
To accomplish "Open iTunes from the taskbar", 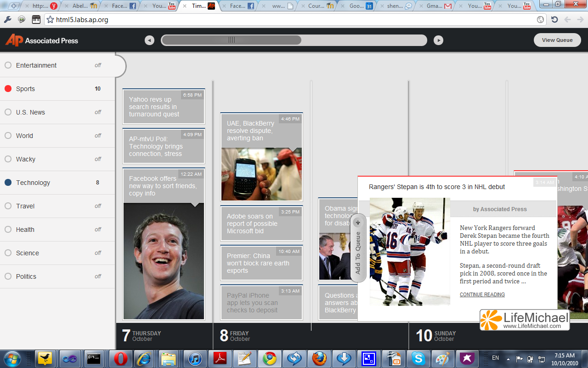I will coord(195,358).
